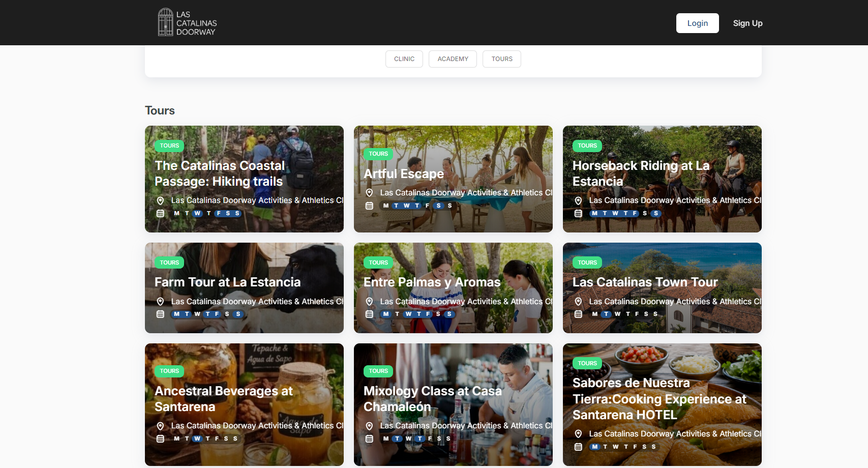Viewport: 868px width, 468px height.
Task: Click calendar icon on Las Catalinas Town Tour card
Action: point(578,314)
